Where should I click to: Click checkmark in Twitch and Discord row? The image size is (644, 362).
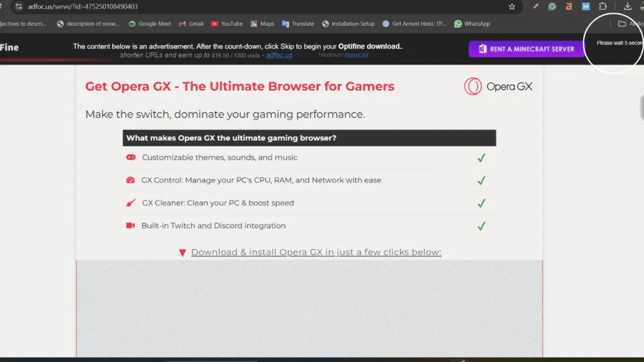481,226
